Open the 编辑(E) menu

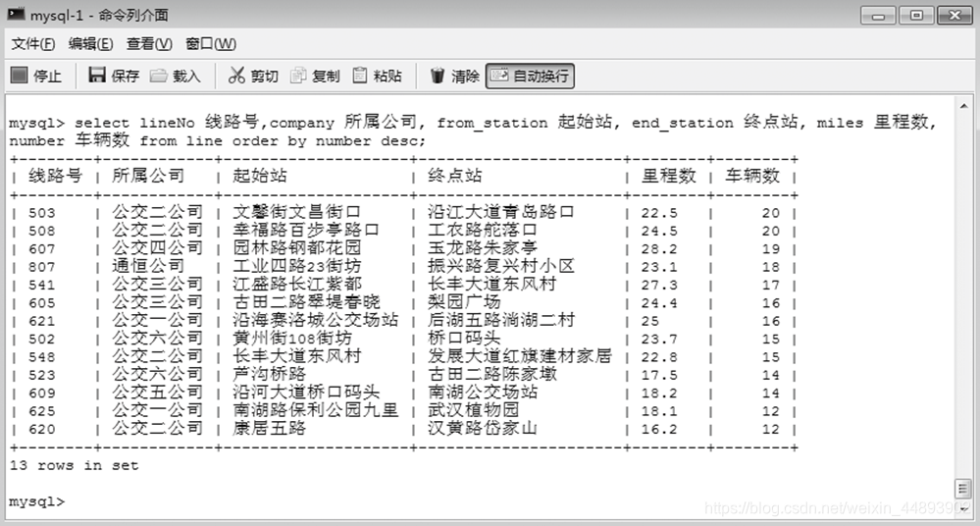coord(90,44)
